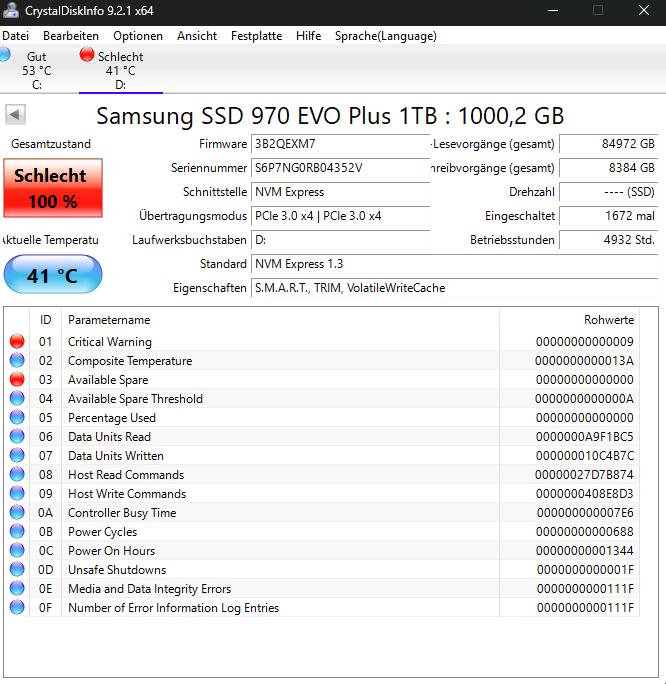Click the previous disk arrow button
The height and width of the screenshot is (684, 666).
tap(15, 115)
